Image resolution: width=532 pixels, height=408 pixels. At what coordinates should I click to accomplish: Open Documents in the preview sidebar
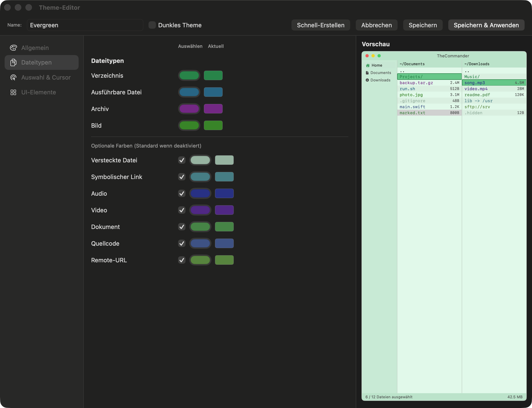pos(380,73)
